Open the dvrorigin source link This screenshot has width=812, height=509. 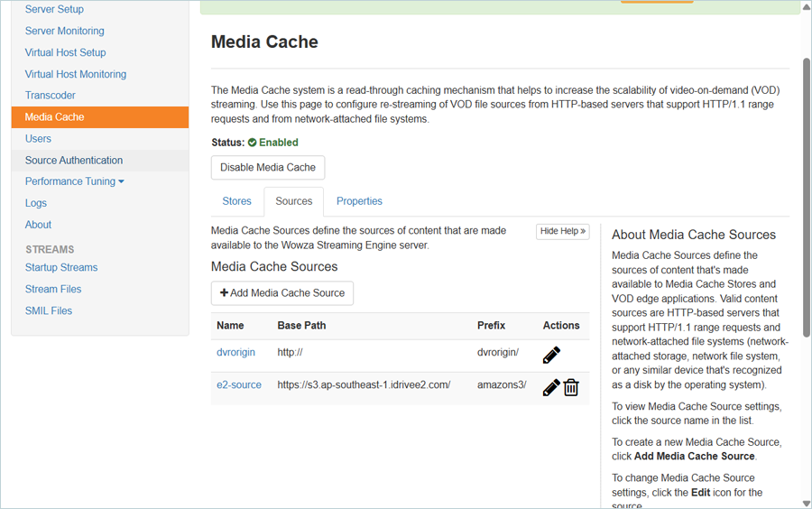[235, 353]
